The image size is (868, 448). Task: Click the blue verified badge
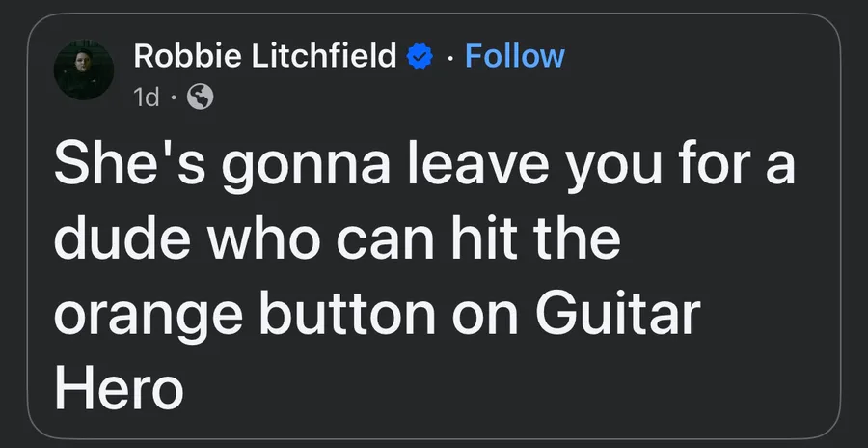tap(420, 57)
